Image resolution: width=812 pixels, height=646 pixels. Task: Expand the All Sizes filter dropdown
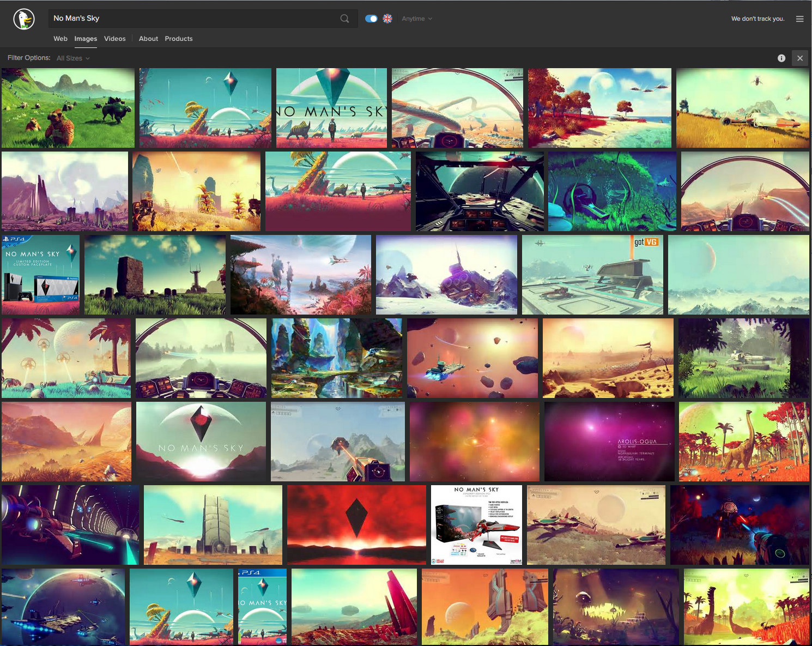click(x=73, y=58)
